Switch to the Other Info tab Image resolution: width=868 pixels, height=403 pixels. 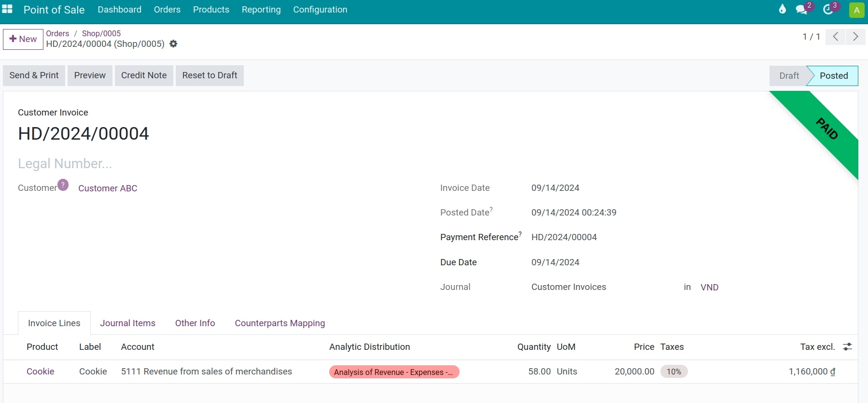(195, 323)
